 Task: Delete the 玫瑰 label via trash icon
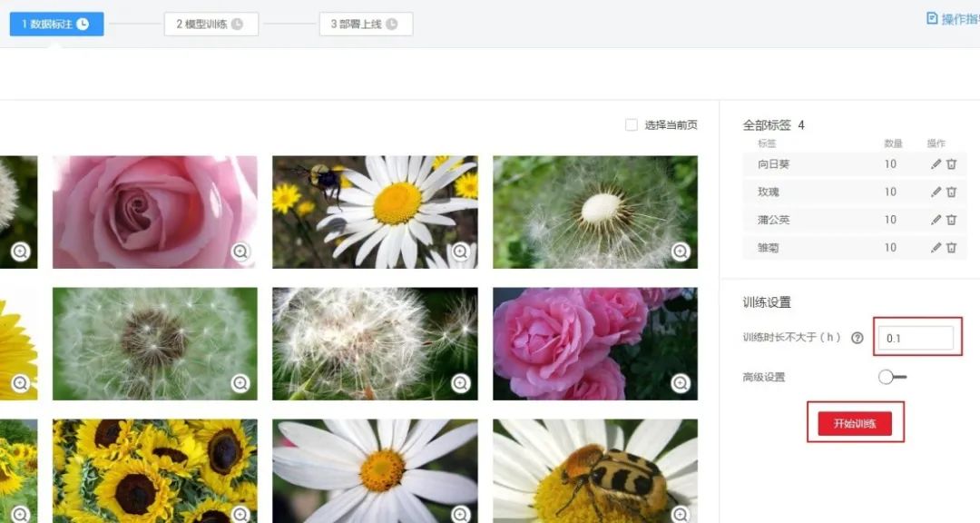pos(951,192)
